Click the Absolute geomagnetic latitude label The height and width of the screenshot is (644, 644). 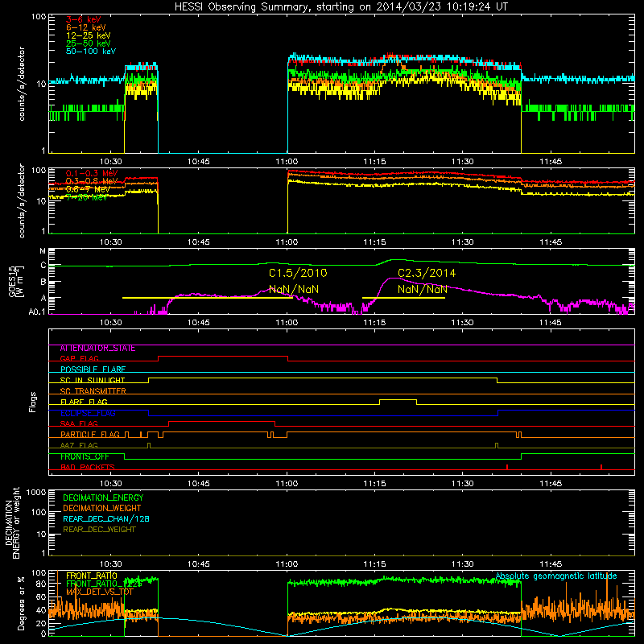coord(556,576)
